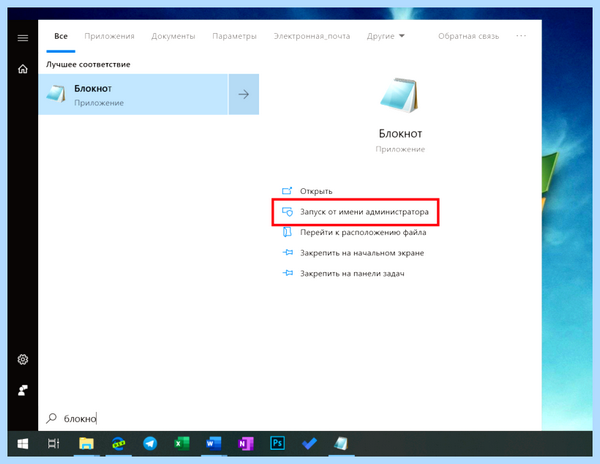Open File Explorer from the taskbar
The image size is (600, 464).
86,444
